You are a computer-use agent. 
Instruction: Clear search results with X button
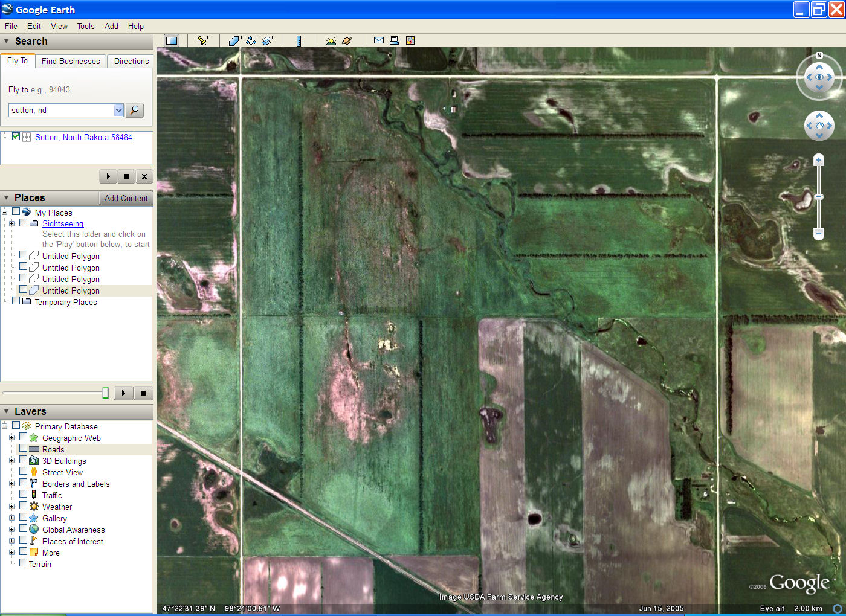pyautogui.click(x=144, y=176)
